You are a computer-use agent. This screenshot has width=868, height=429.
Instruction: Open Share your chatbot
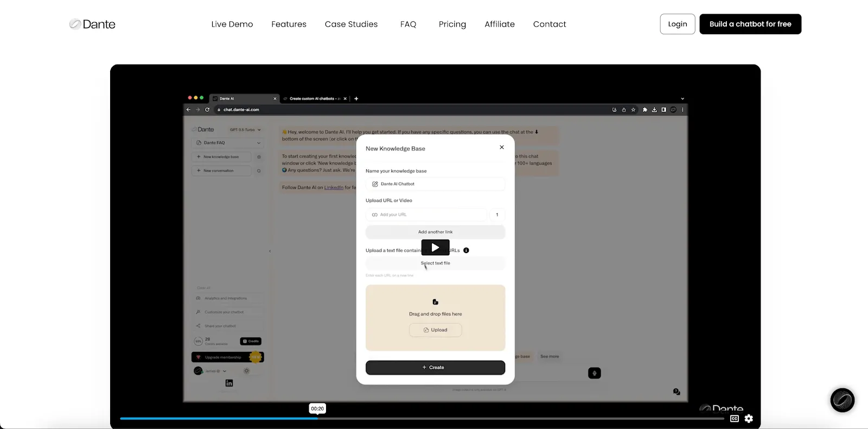point(228,326)
